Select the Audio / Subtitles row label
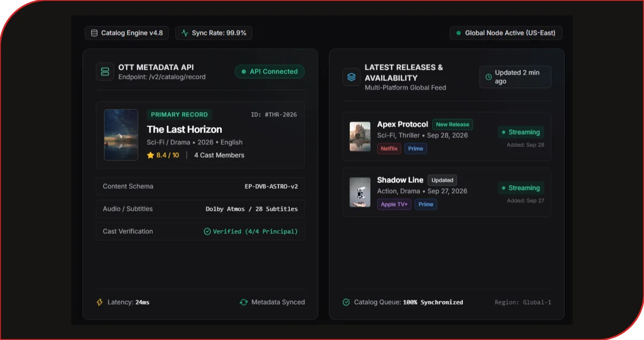 tap(128, 209)
